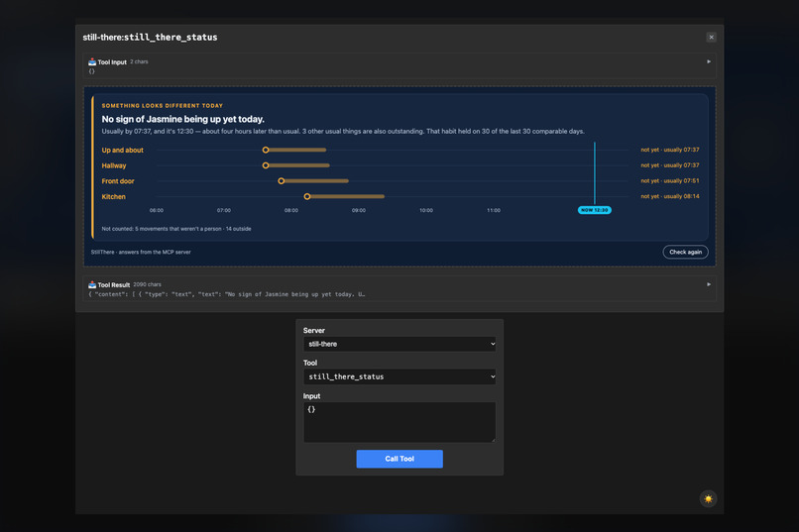Click the Hallway row marker circle
The image size is (799, 532).
(266, 165)
